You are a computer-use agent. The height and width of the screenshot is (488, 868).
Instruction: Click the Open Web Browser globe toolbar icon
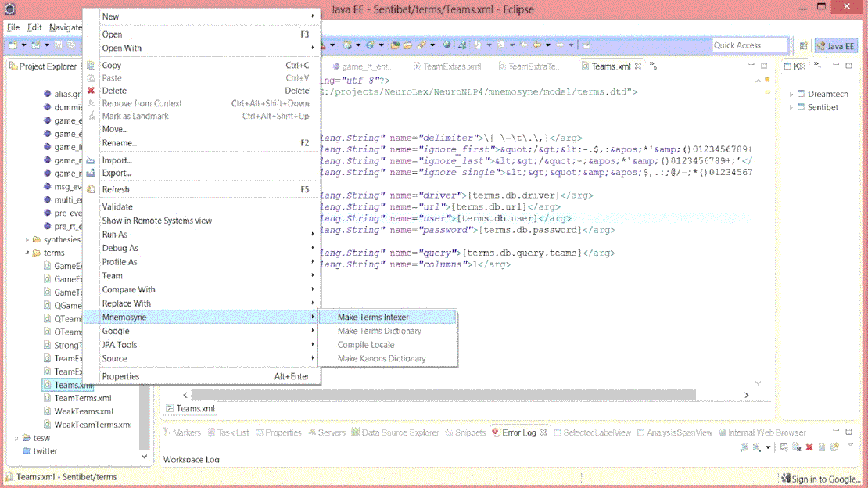point(447,45)
